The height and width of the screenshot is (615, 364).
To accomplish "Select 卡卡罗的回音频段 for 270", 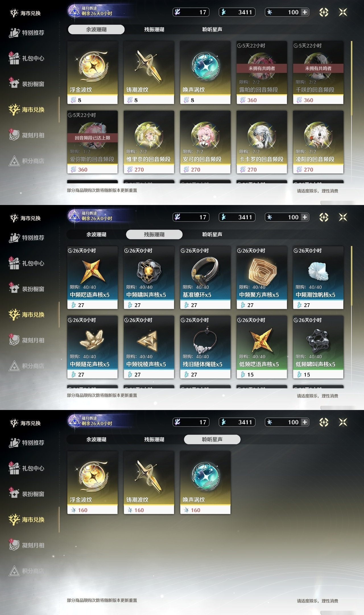I will click(x=262, y=142).
